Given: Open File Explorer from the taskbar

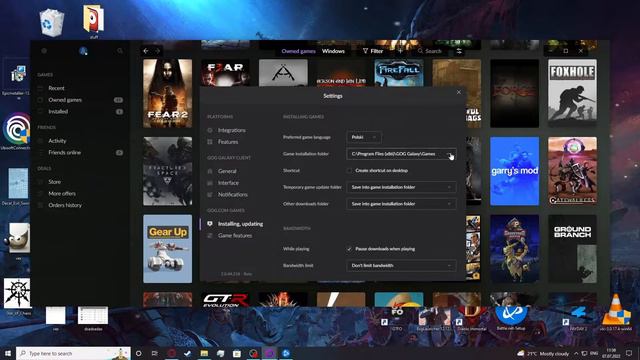Looking at the screenshot, I should 204,353.
